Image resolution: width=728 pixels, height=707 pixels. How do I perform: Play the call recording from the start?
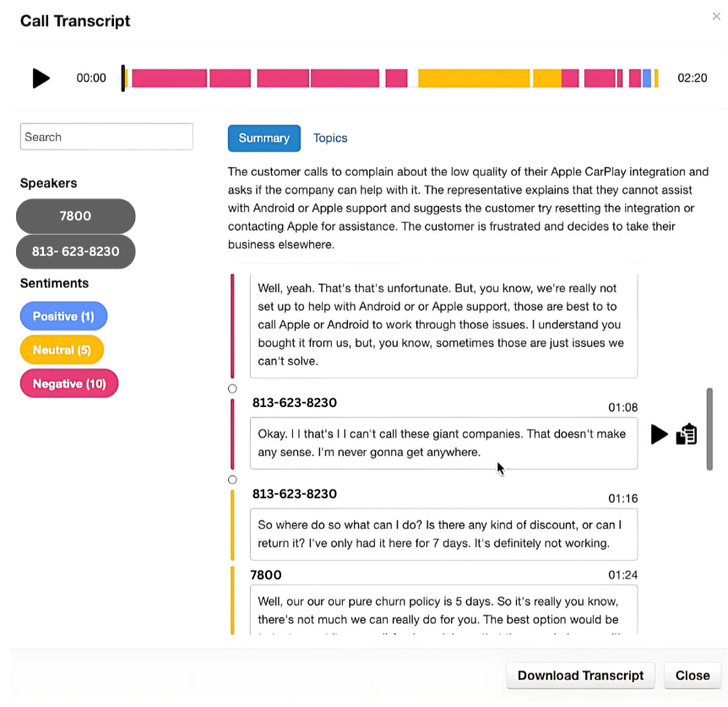point(41,79)
